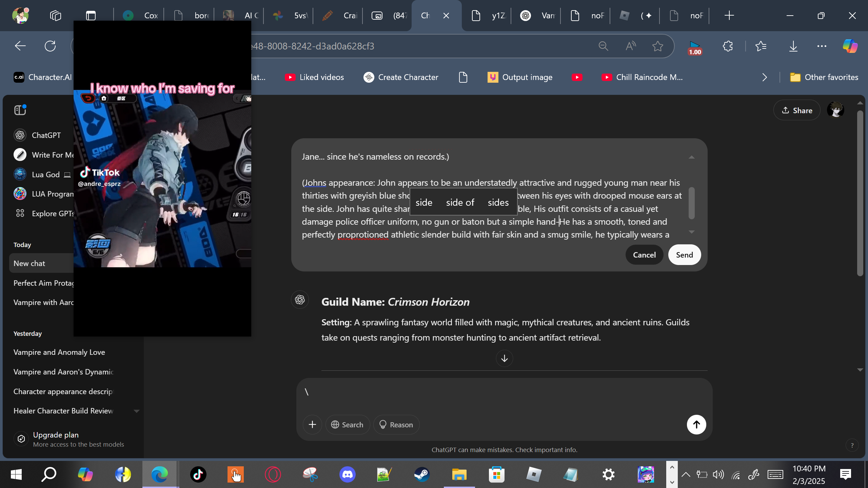Expand the favorites bar overflow chevron
868x488 pixels.
coord(764,77)
